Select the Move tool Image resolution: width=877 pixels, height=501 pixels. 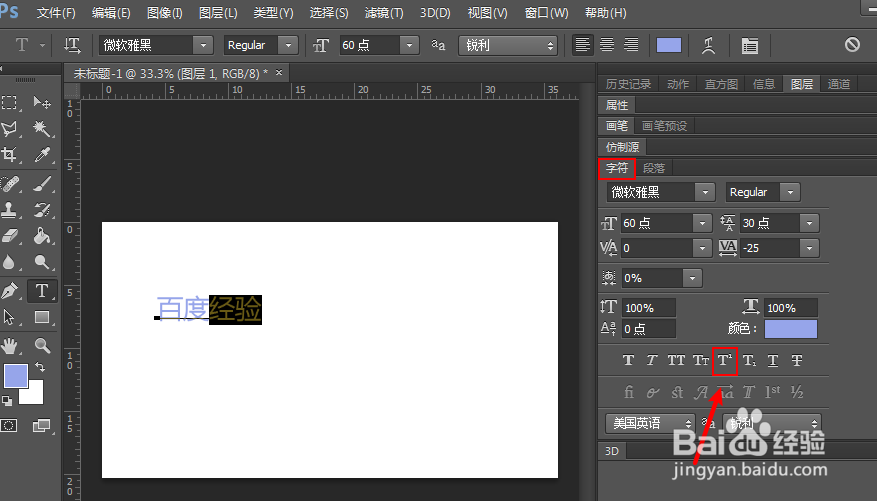42,102
